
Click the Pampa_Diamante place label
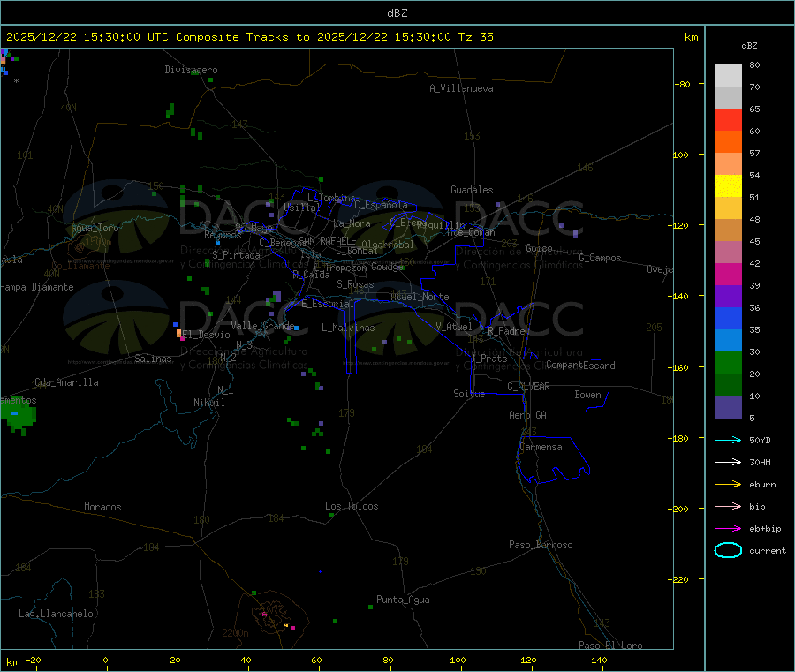point(36,287)
